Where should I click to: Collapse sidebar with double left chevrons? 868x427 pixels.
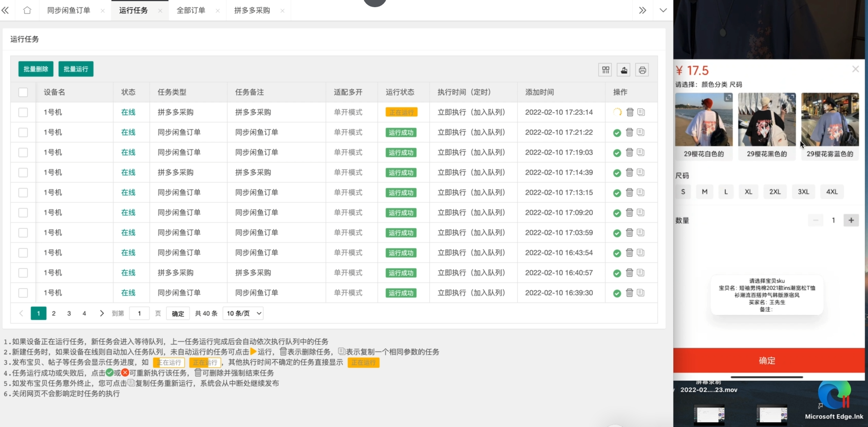5,10
